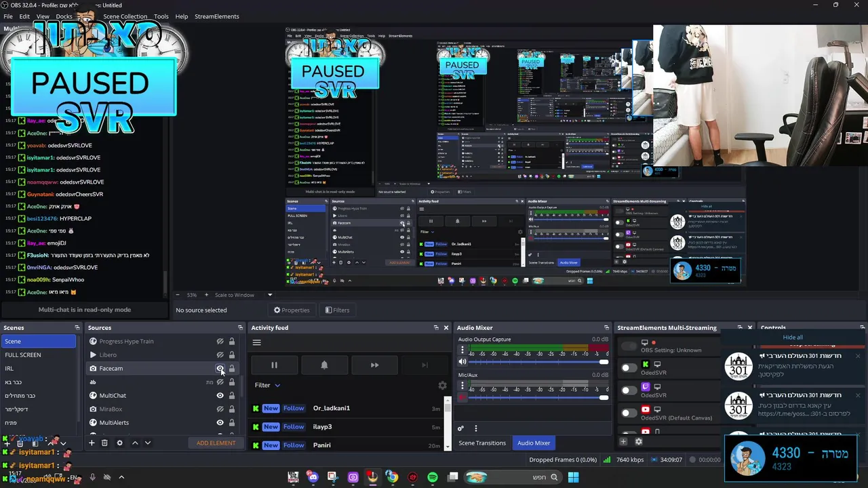Hide the MultiAlerts source
This screenshot has height=488, width=868.
coord(220,423)
